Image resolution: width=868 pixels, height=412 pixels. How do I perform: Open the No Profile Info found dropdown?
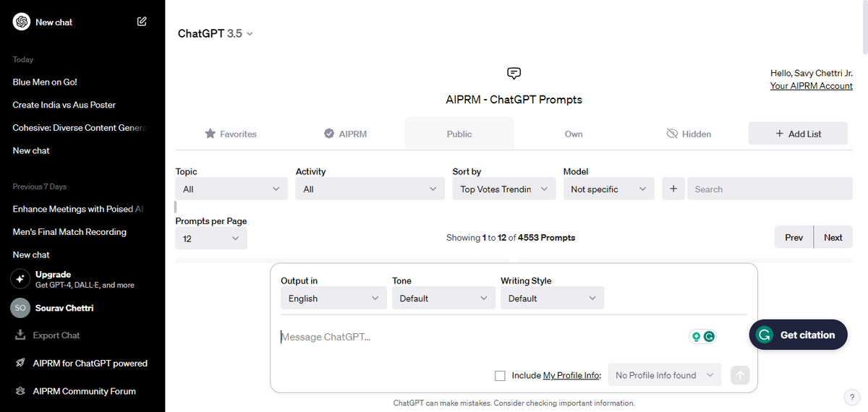(x=665, y=375)
